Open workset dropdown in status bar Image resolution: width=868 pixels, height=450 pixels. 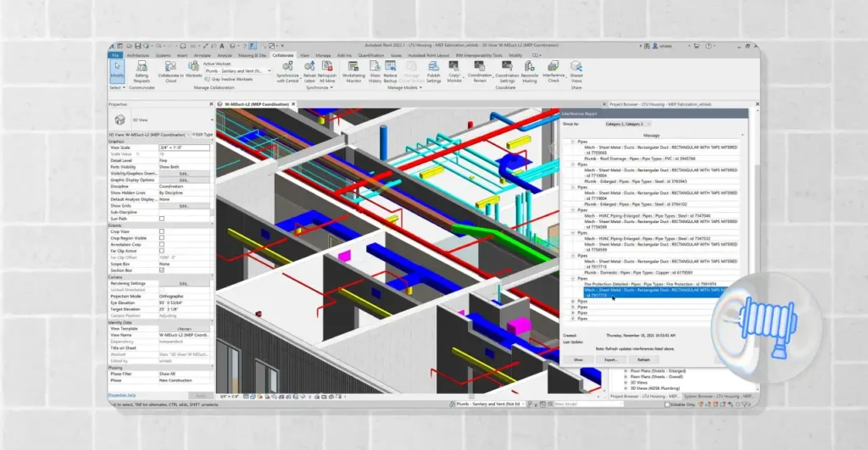pos(491,404)
